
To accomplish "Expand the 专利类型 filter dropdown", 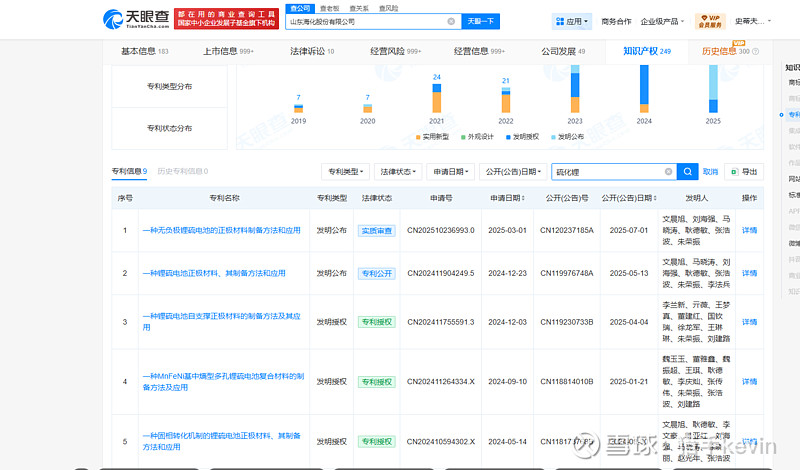I will click(345, 172).
